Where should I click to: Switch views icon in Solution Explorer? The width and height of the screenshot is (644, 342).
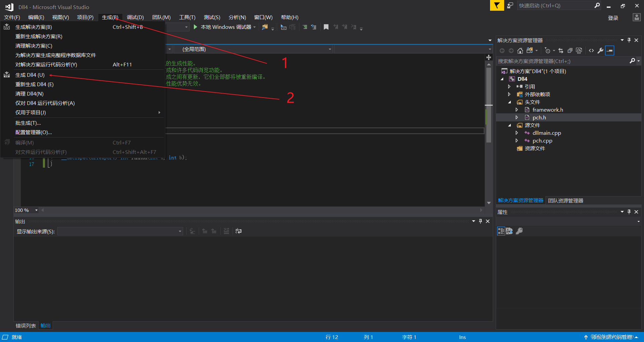(530, 51)
